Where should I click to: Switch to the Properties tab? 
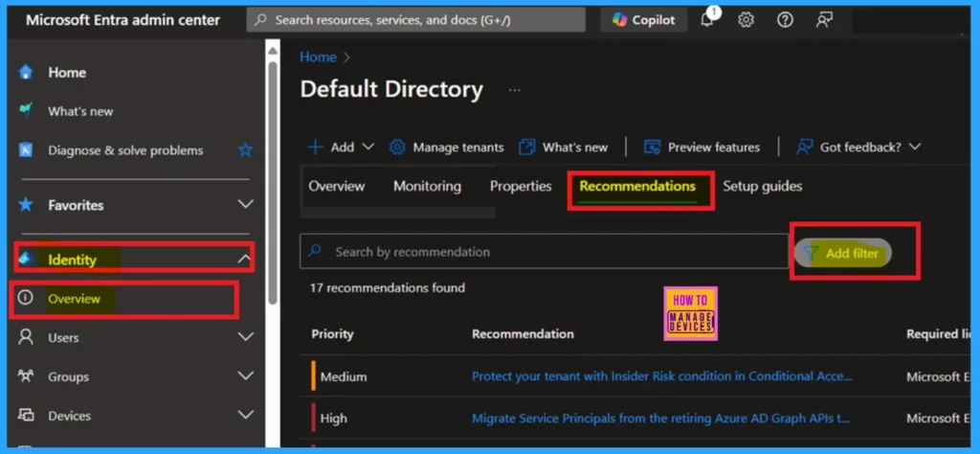tap(521, 187)
